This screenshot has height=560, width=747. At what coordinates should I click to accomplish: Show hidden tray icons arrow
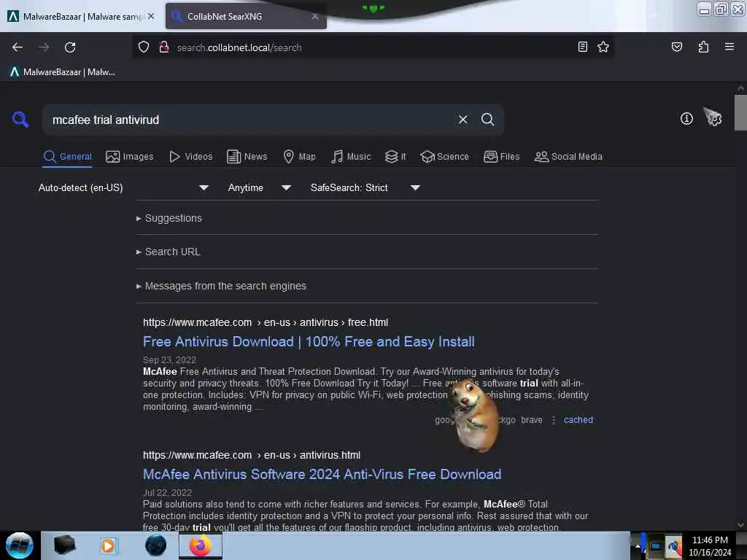point(638,546)
